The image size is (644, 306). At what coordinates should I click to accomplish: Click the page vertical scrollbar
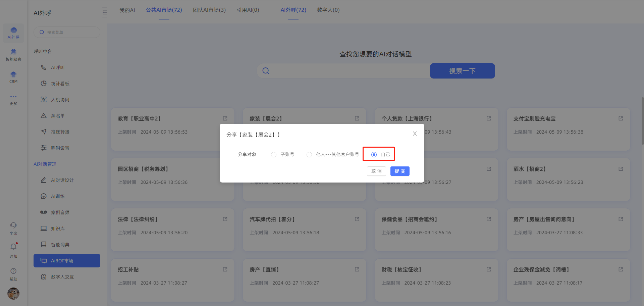click(x=642, y=121)
